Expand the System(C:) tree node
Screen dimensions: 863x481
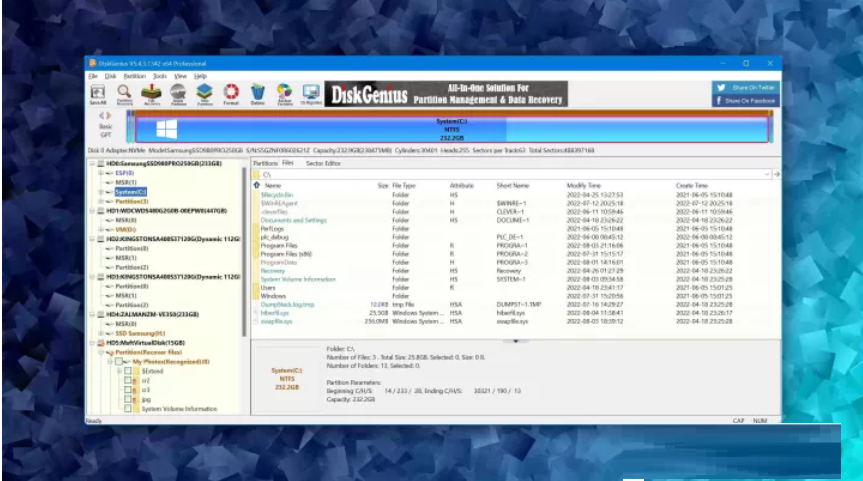click(x=101, y=192)
